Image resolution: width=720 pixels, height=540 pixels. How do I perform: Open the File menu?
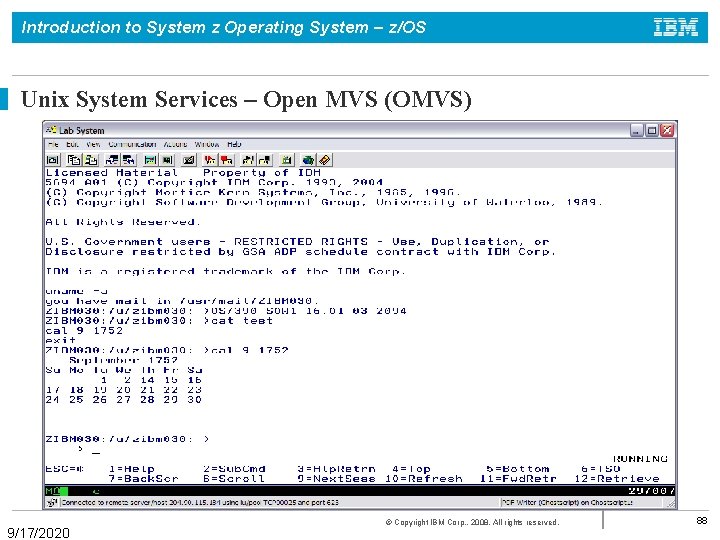point(53,144)
